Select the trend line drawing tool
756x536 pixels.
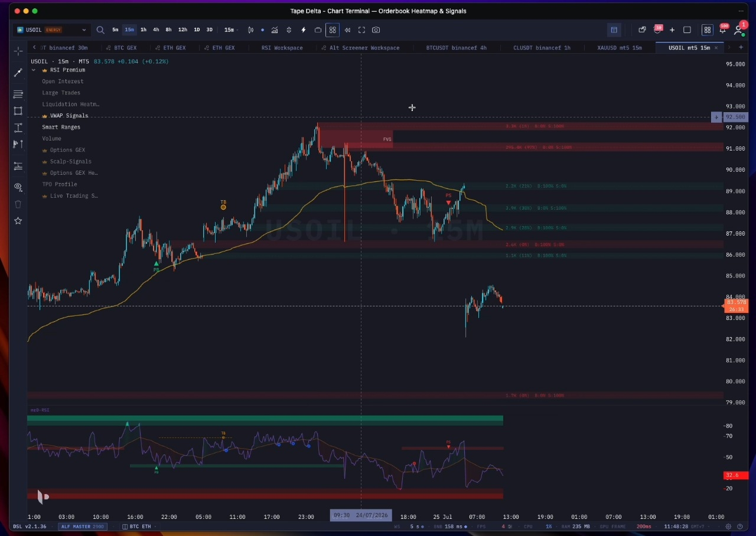pos(18,72)
